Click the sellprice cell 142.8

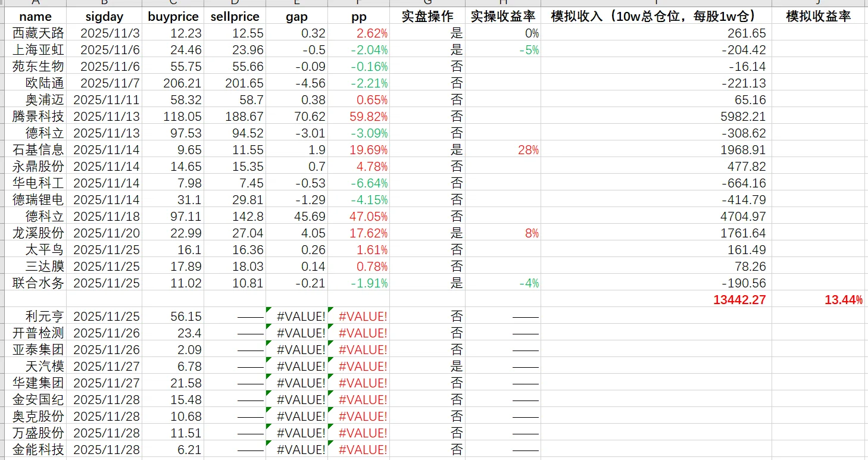point(235,216)
